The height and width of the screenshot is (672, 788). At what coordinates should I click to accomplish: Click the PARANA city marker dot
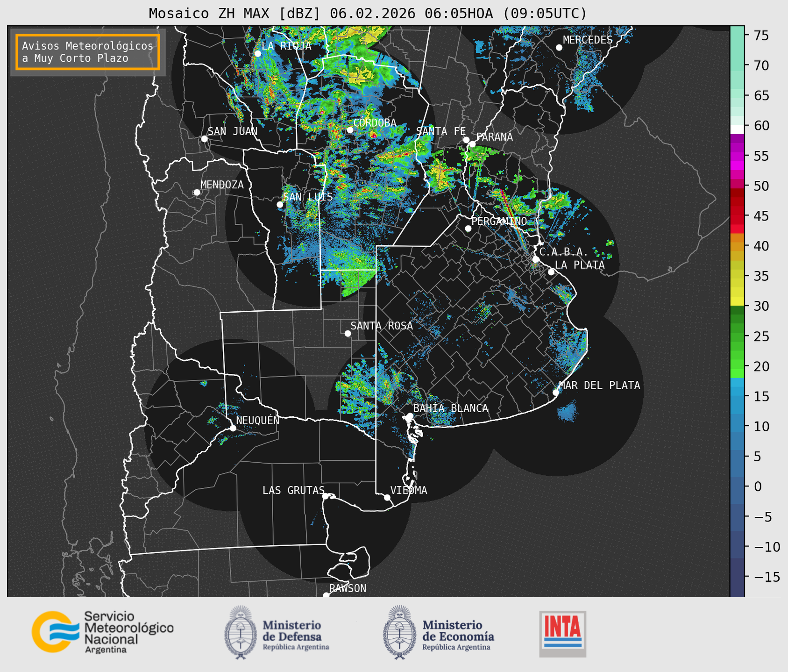[x=472, y=144]
